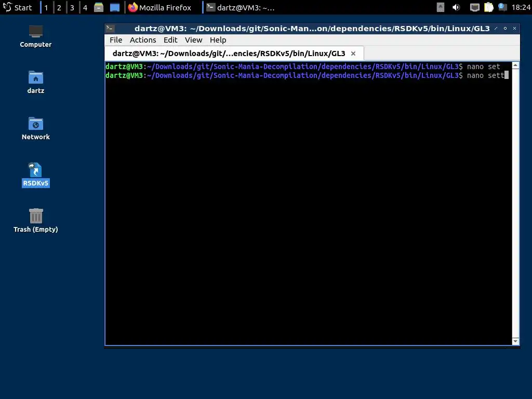Open the terminal Edit menu
This screenshot has width=532, height=399.
coord(170,40)
